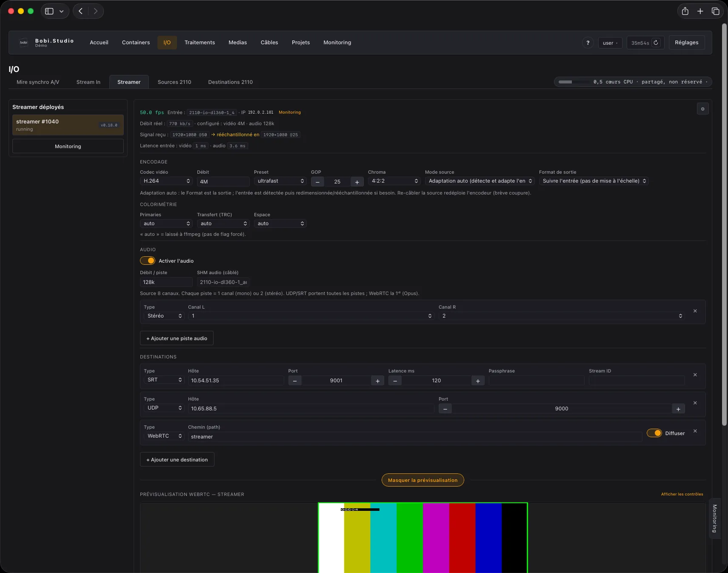Screen dimensions: 728x573
Task: Open the Preset ultrafast dropdown
Action: [x=280, y=181]
